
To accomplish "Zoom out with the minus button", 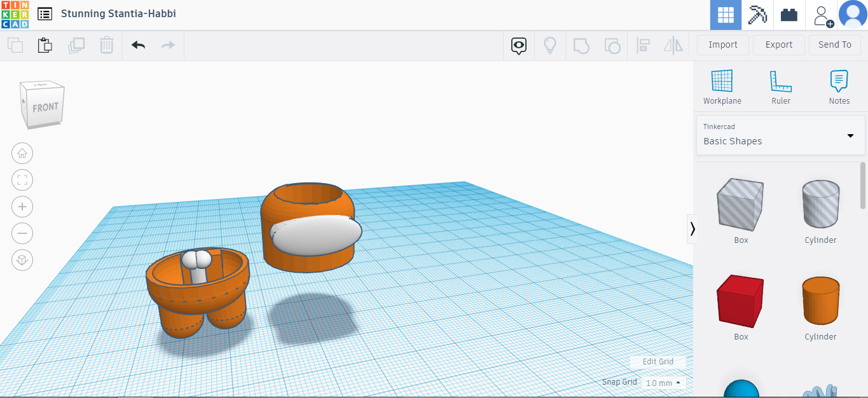I will (x=22, y=233).
